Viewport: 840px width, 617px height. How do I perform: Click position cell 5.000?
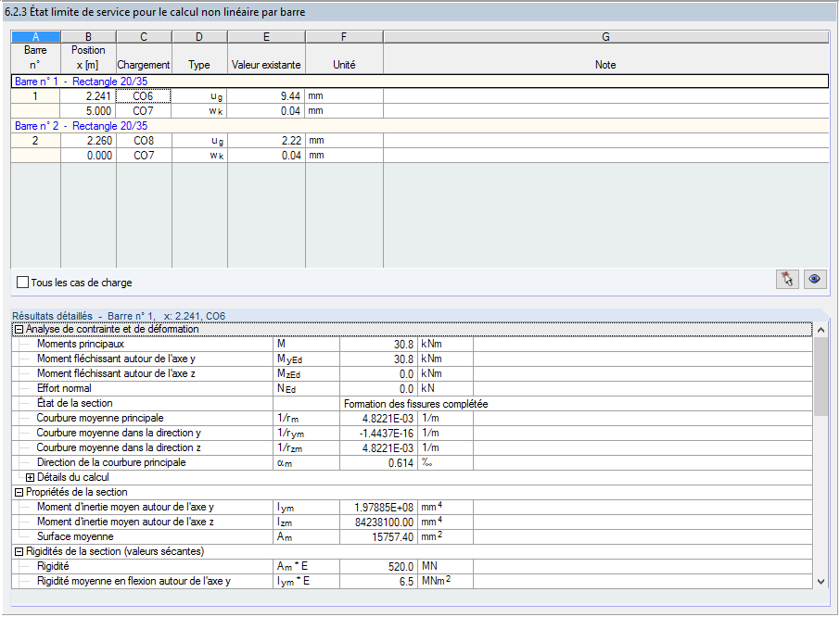[x=88, y=111]
